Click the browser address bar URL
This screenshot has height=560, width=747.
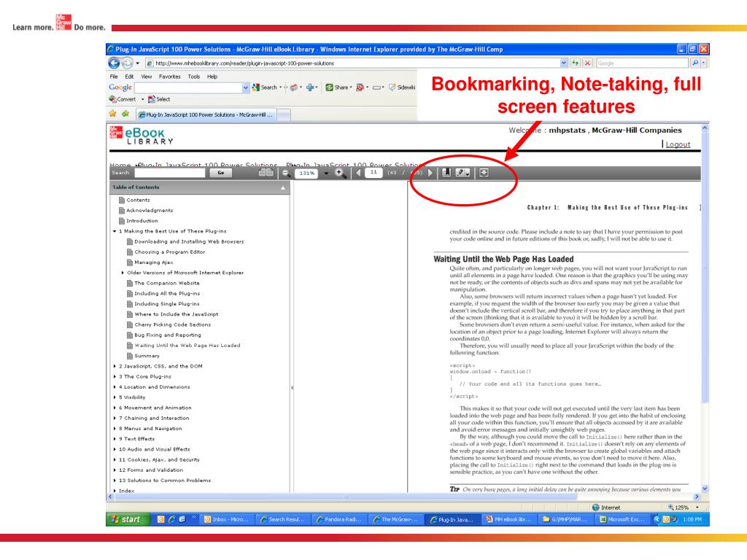coord(352,63)
